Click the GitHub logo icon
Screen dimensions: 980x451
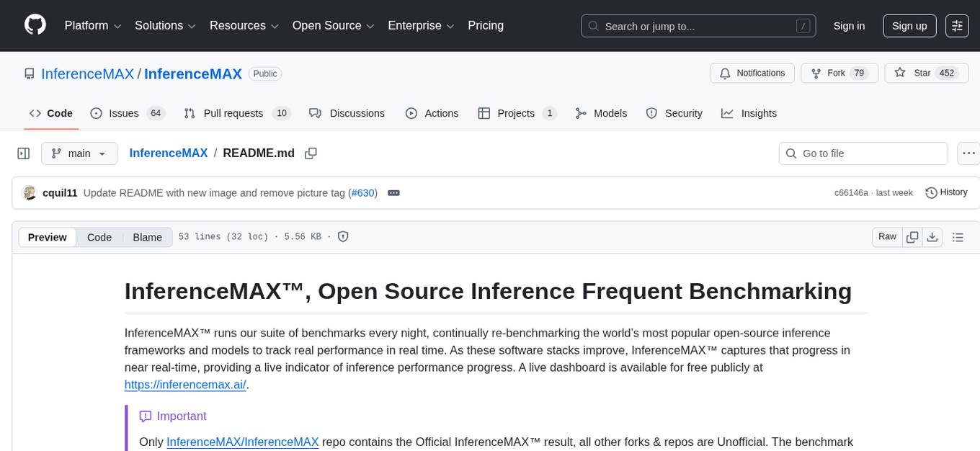[x=35, y=25]
